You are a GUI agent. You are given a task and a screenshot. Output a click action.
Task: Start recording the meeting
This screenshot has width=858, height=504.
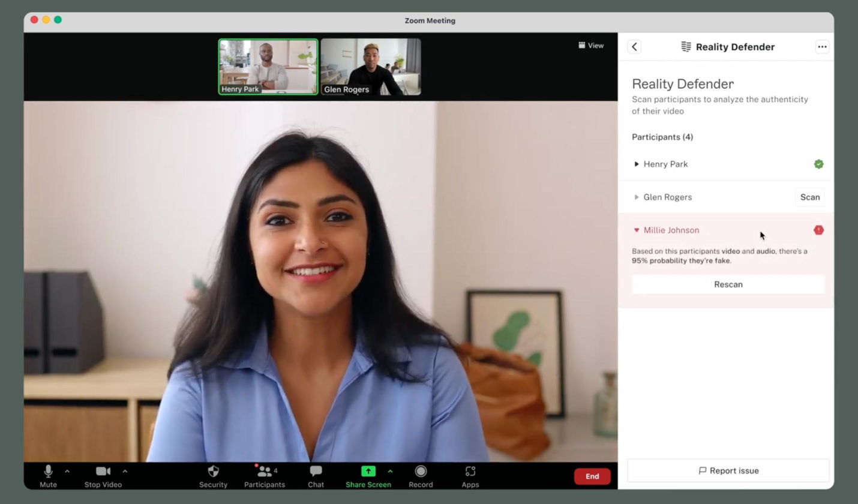pyautogui.click(x=421, y=476)
